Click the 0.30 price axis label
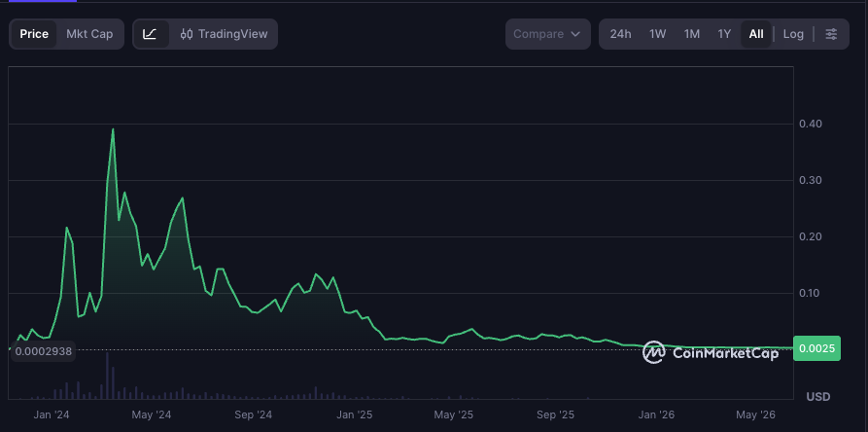Image resolution: width=868 pixels, height=432 pixels. 811,180
